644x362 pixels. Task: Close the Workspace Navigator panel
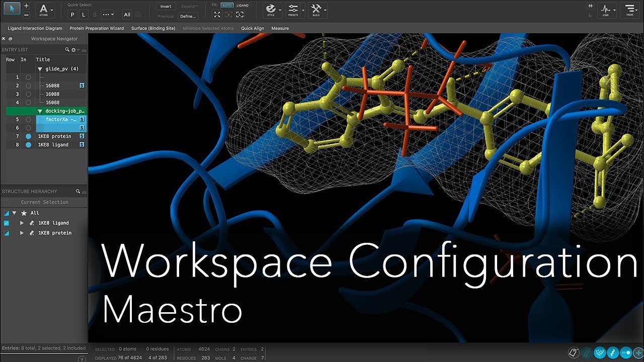click(x=4, y=39)
